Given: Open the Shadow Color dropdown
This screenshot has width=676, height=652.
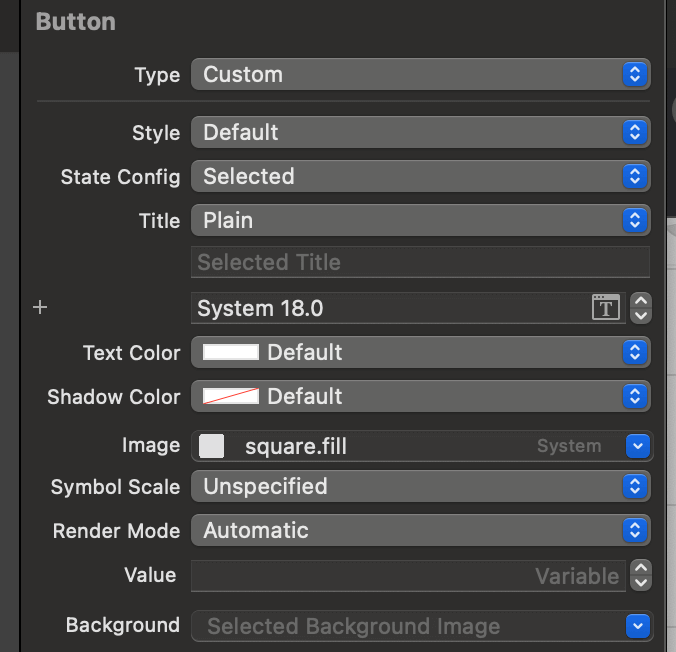Looking at the screenshot, I should pos(420,396).
